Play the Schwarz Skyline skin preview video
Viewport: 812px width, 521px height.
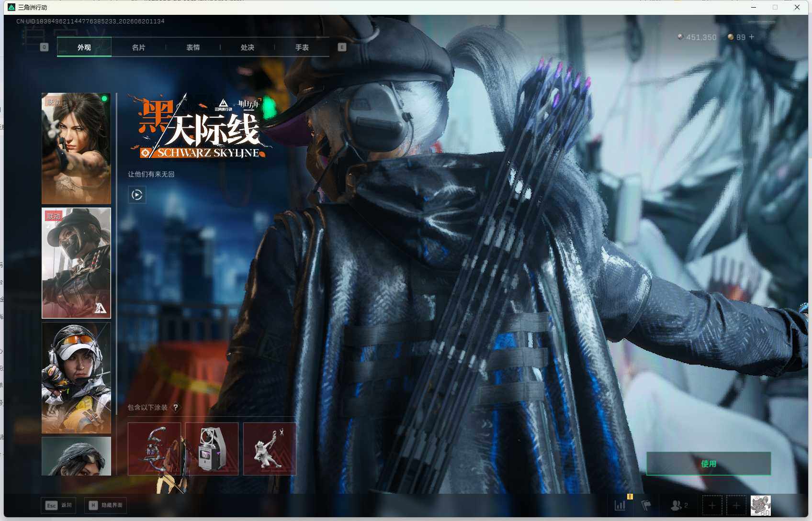[x=137, y=195]
